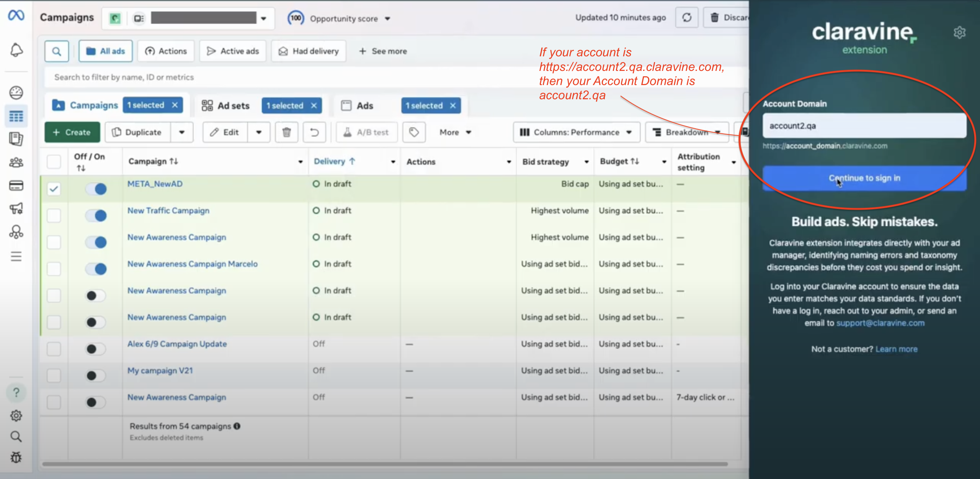Expand the ad account selector dropdown
The height and width of the screenshot is (479, 980).
point(264,18)
